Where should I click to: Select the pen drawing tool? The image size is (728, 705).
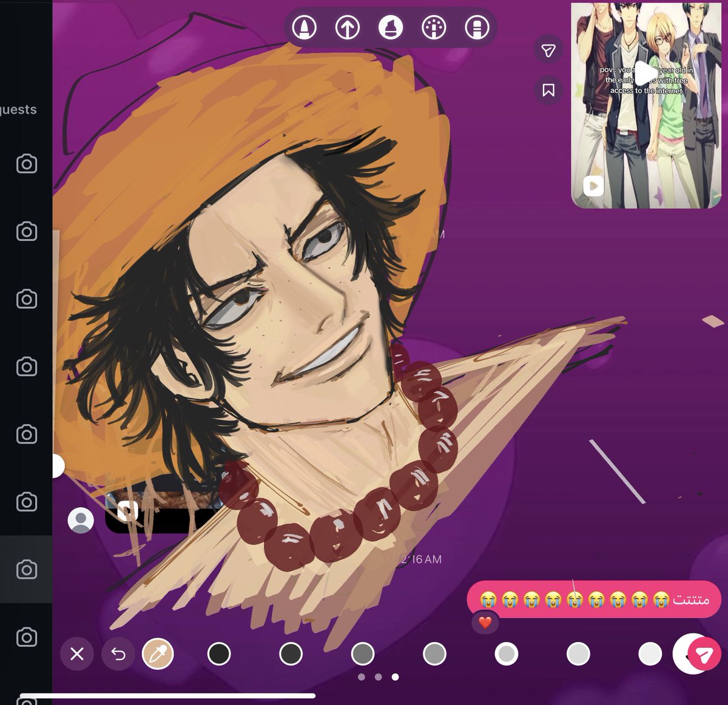click(x=304, y=27)
